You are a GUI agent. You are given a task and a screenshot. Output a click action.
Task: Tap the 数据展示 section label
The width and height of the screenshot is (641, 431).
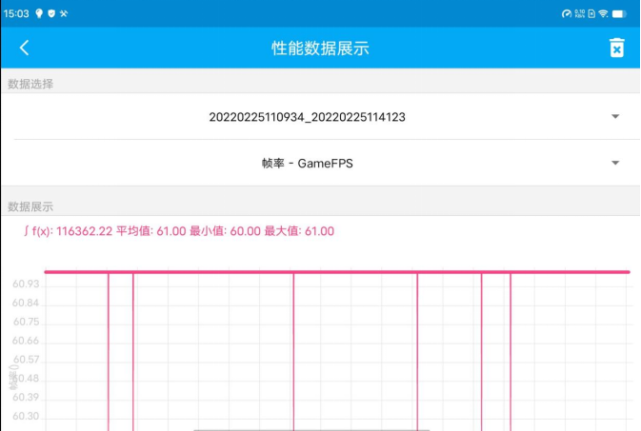(31, 207)
